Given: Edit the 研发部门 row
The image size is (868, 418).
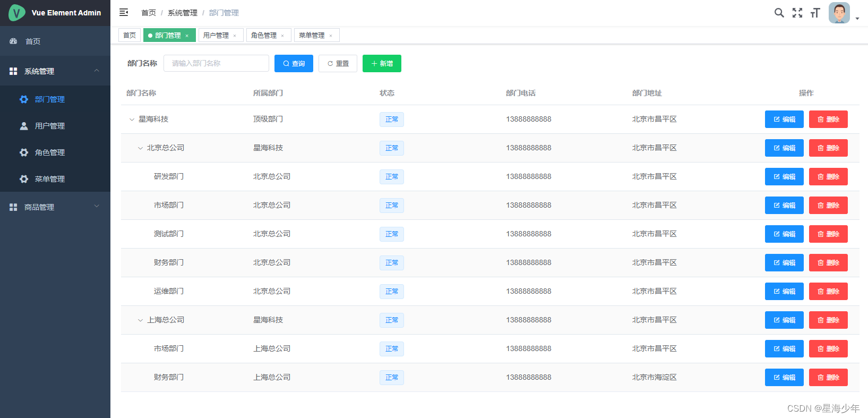Looking at the screenshot, I should tap(784, 176).
